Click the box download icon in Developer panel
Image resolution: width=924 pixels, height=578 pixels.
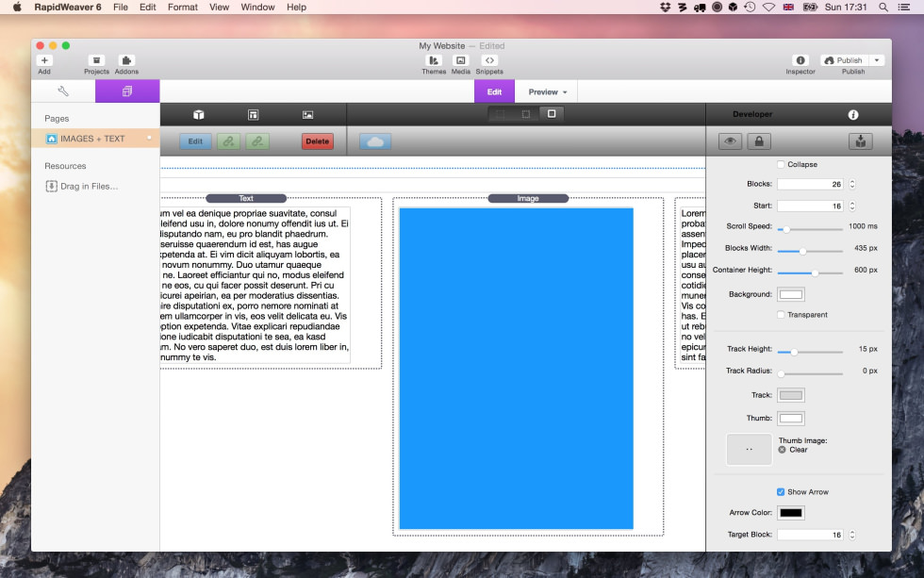(x=860, y=141)
